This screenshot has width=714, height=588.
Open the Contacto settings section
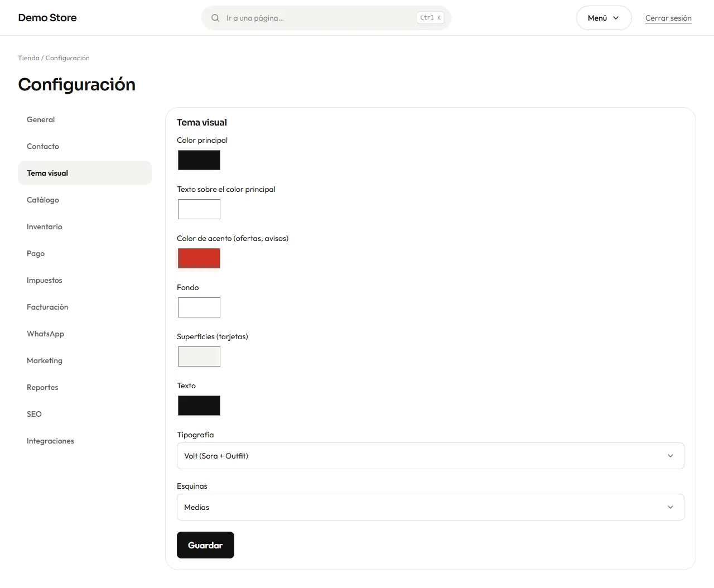(85, 146)
